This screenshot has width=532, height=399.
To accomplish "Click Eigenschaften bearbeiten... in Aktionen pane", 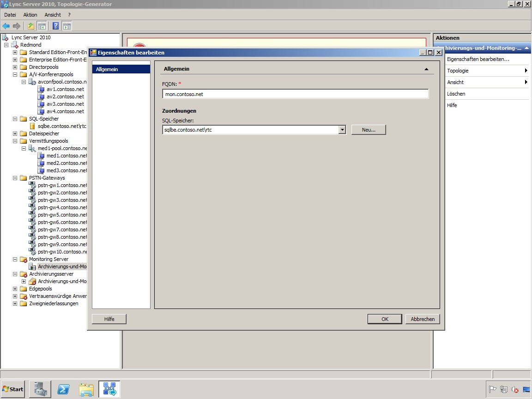I will (x=478, y=59).
